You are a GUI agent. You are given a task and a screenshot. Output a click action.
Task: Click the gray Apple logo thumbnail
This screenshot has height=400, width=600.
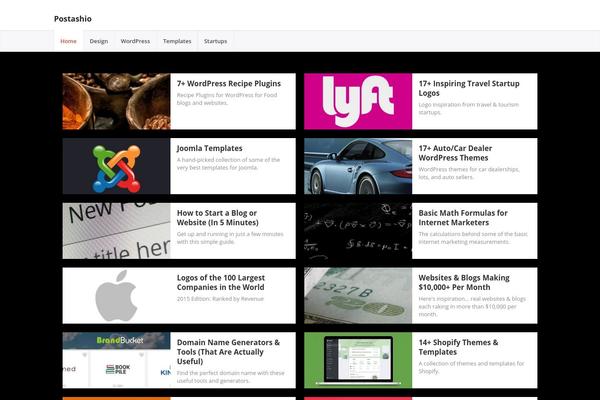116,296
